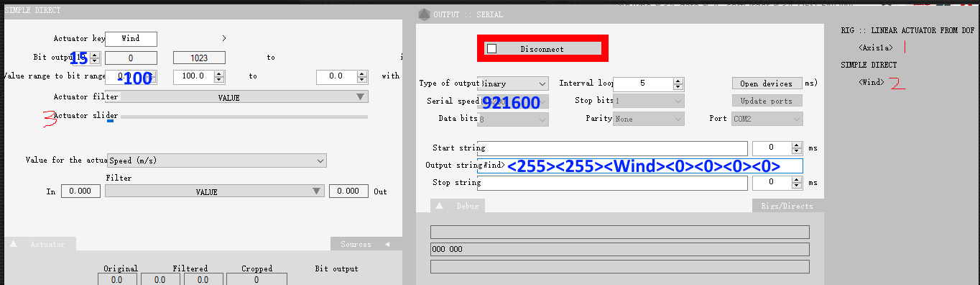Click the In 0.000 field
980x285 pixels.
[x=80, y=191]
